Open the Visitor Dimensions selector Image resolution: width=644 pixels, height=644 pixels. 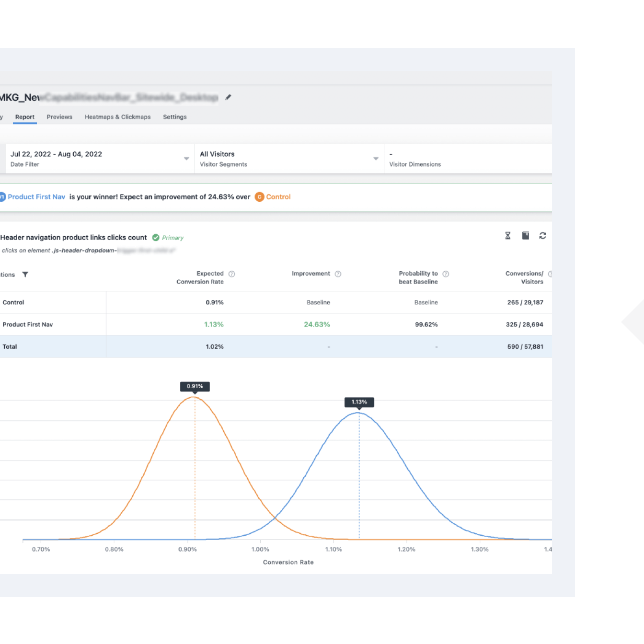(467, 159)
